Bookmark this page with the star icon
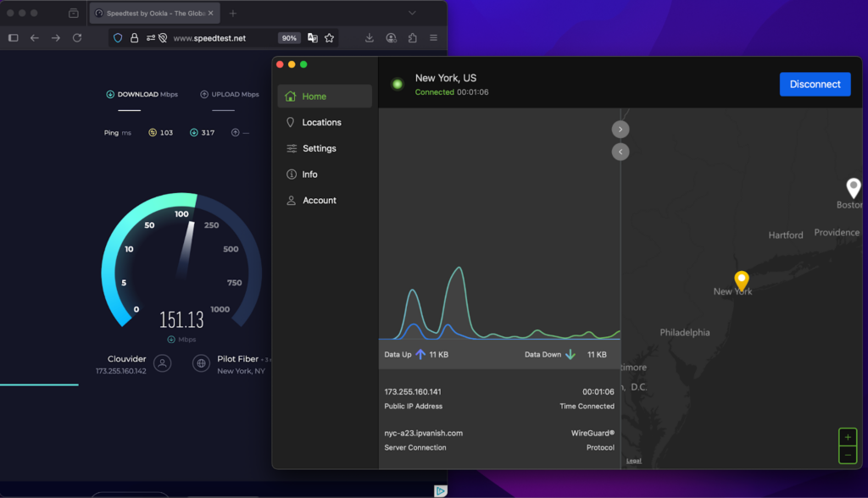This screenshot has height=498, width=868. tap(330, 37)
